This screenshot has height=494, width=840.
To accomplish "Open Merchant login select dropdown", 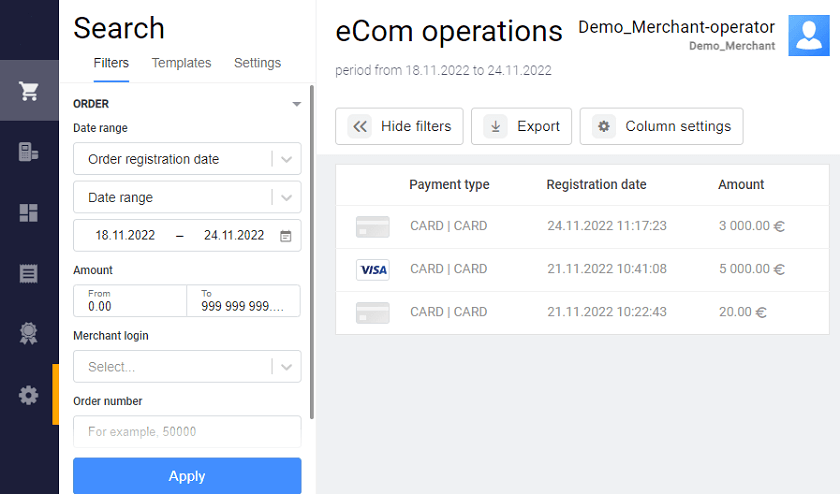I will [288, 367].
